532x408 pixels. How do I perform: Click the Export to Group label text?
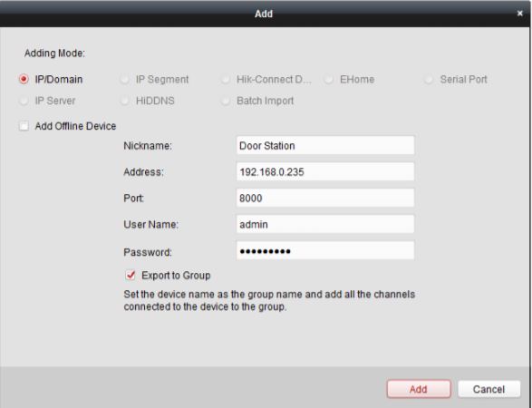(x=176, y=276)
